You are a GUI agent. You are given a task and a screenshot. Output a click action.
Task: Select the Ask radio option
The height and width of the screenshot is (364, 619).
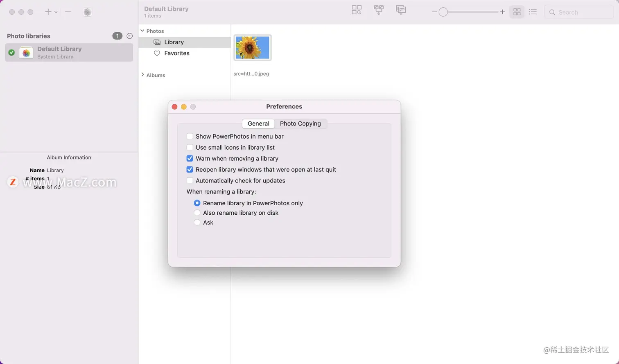197,222
